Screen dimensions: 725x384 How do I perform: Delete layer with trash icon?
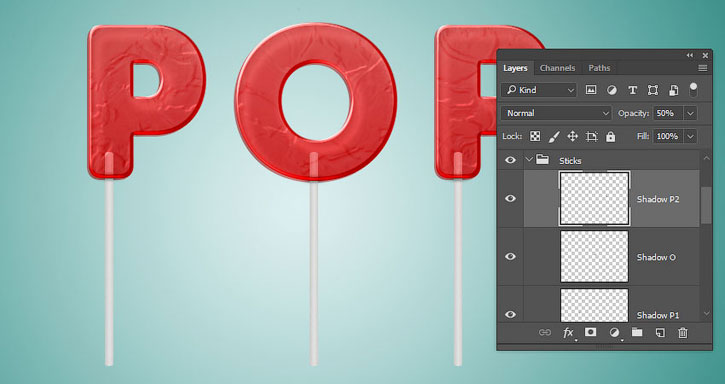pyautogui.click(x=683, y=333)
